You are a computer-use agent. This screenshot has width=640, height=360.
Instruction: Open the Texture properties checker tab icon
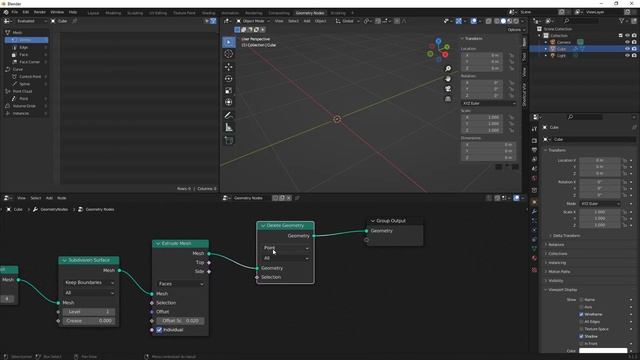(534, 270)
